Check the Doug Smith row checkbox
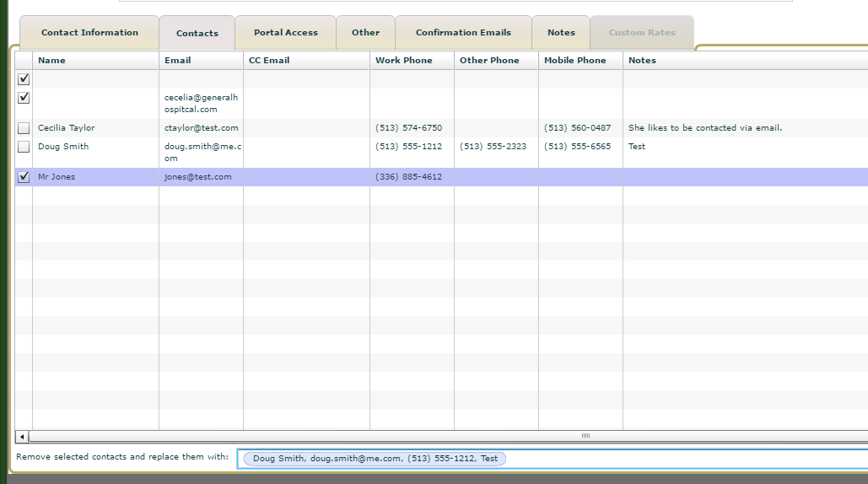This screenshot has height=484, width=868. point(24,147)
